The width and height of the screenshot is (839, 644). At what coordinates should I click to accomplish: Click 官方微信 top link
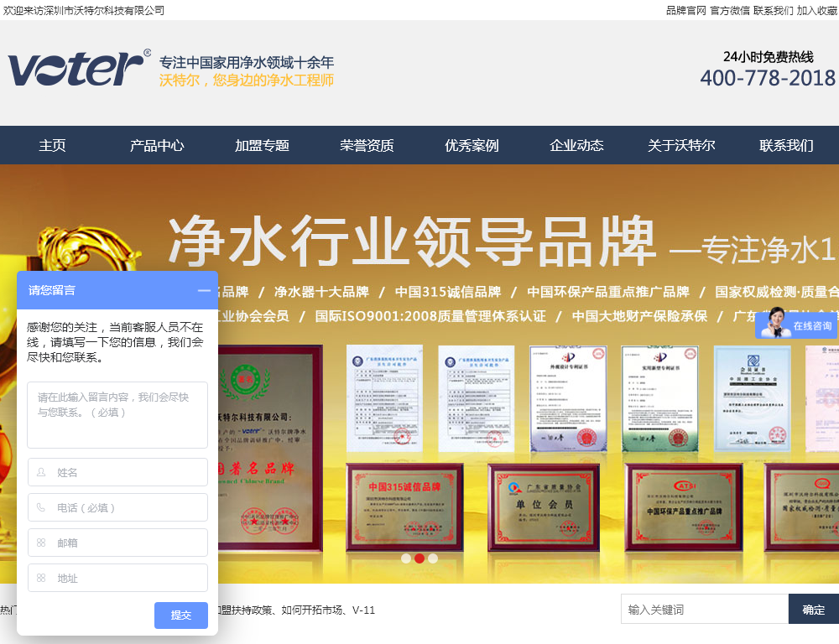click(x=730, y=11)
